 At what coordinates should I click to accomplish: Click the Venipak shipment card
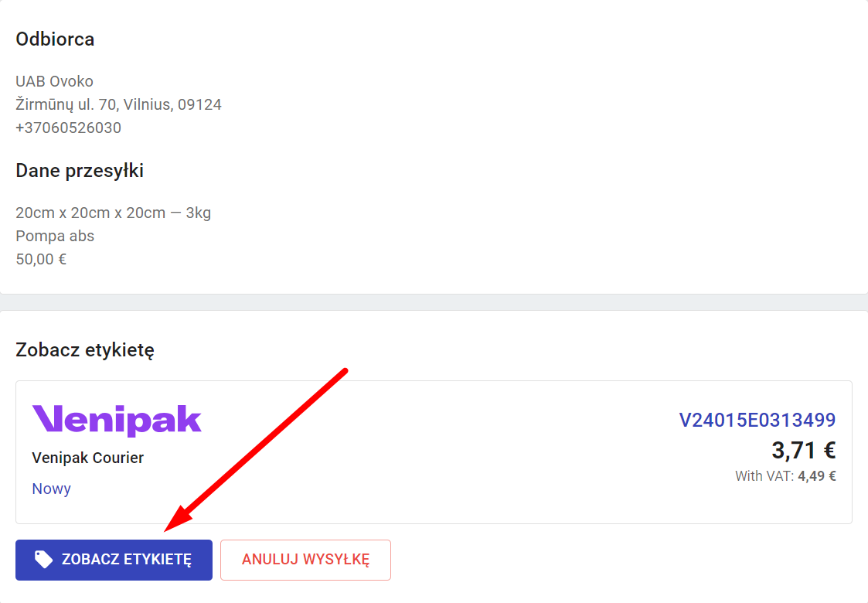(434, 452)
